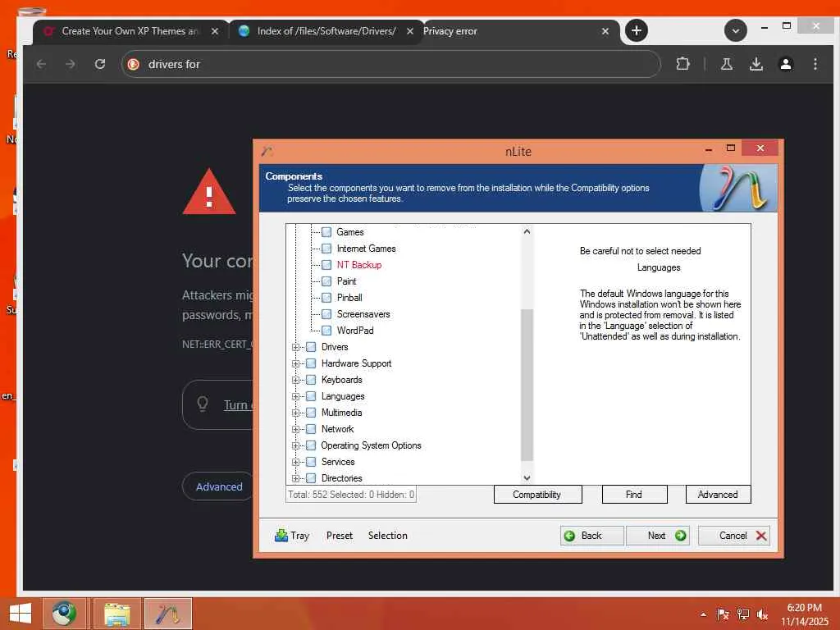Open the tab search dropdown arrow
Viewport: 840px width, 630px height.
tap(736, 30)
